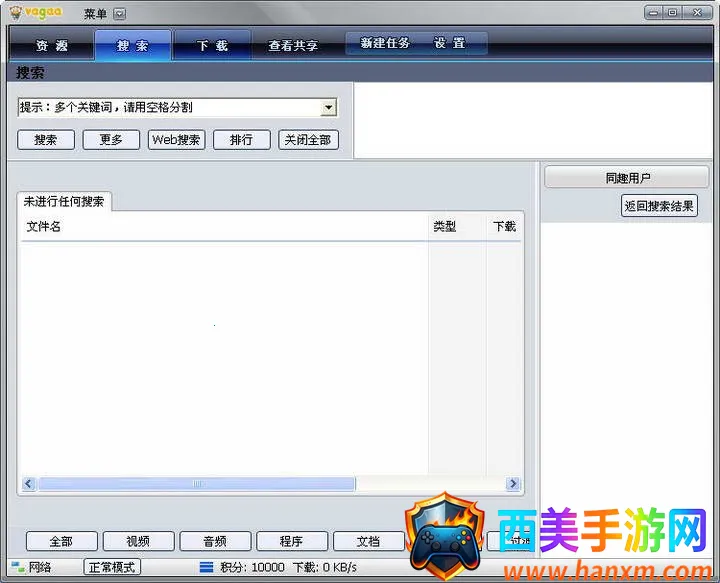Open the 同趣用户 panel button
This screenshot has height=583, width=720.
pos(627,178)
